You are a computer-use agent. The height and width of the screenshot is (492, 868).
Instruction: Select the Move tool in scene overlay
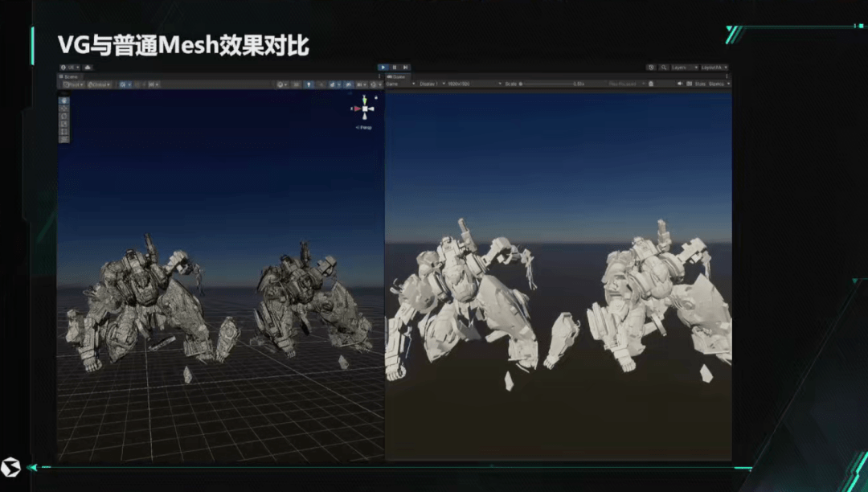tap(64, 108)
